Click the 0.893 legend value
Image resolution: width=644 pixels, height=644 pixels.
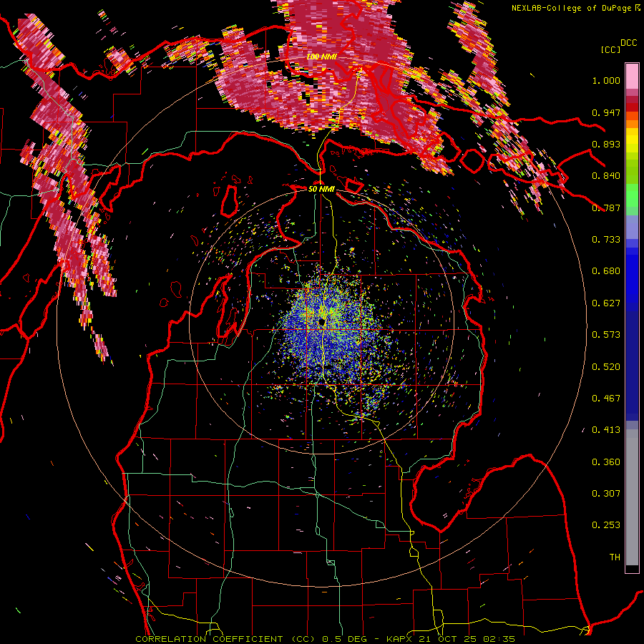coord(606,144)
